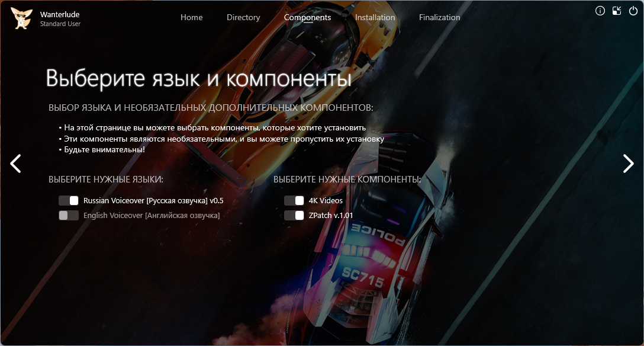The width and height of the screenshot is (644, 346).
Task: Click the 'English Voiceover [Английская озвучка]' label
Action: click(x=152, y=215)
